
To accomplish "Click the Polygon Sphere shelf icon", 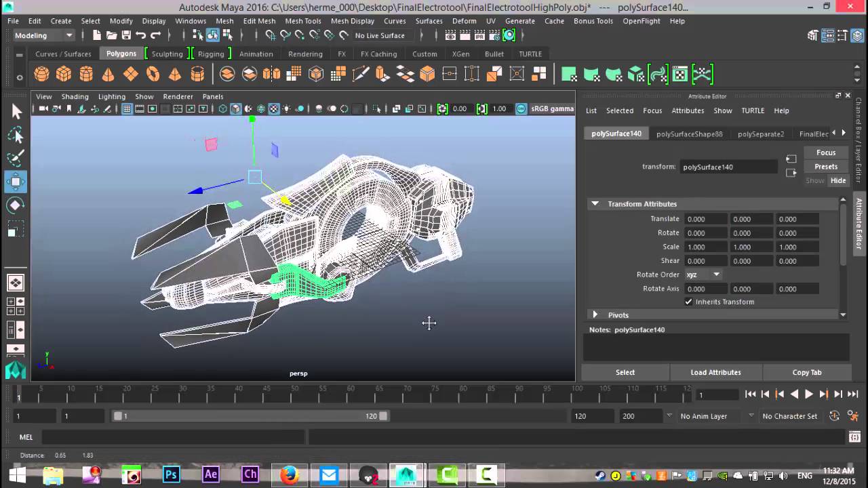I will click(x=41, y=74).
